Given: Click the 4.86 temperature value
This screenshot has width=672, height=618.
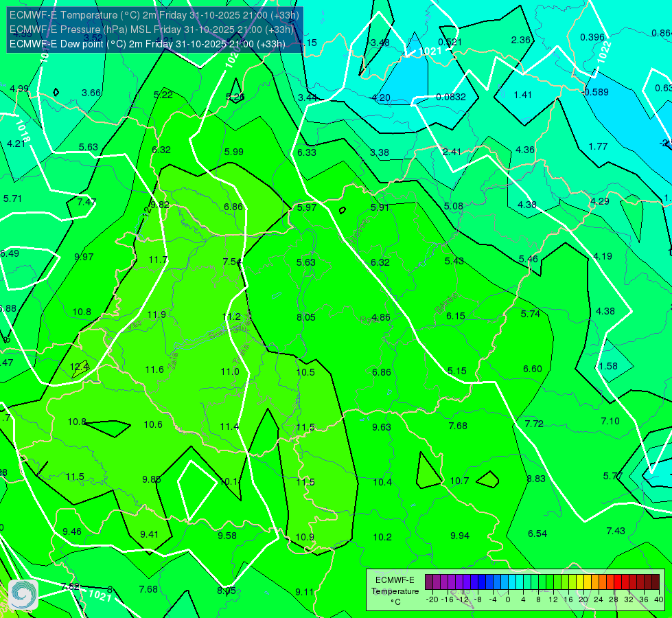Looking at the screenshot, I should pyautogui.click(x=381, y=317).
